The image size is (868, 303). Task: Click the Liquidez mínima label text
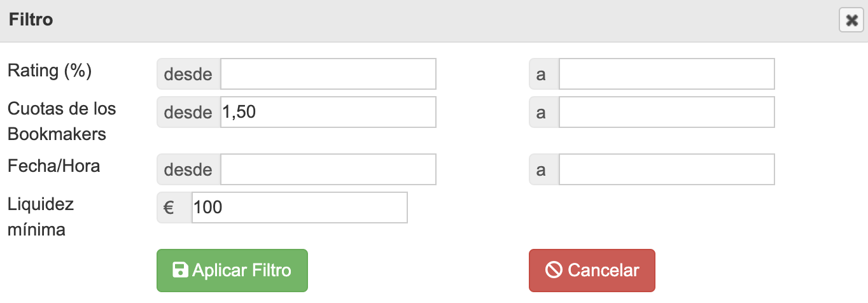[x=41, y=216]
